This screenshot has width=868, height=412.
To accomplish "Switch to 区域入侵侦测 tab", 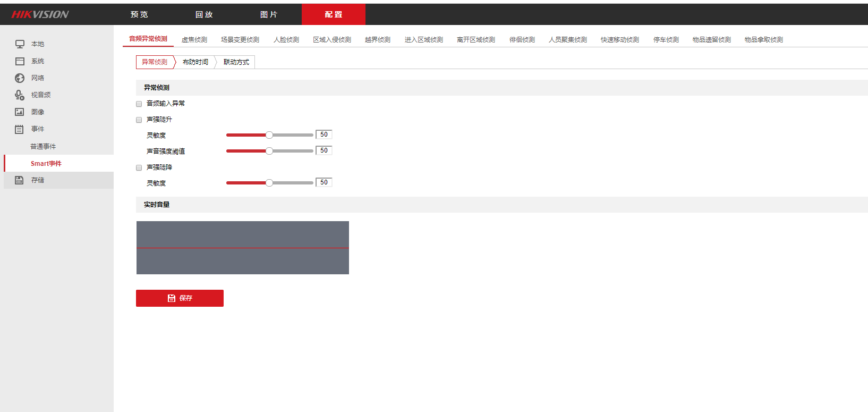I will 332,40.
